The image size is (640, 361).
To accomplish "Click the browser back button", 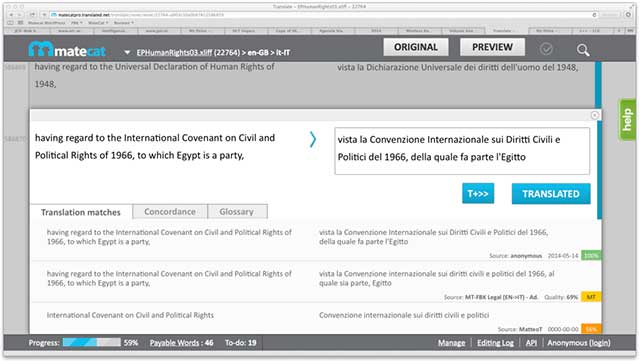I will [12, 15].
